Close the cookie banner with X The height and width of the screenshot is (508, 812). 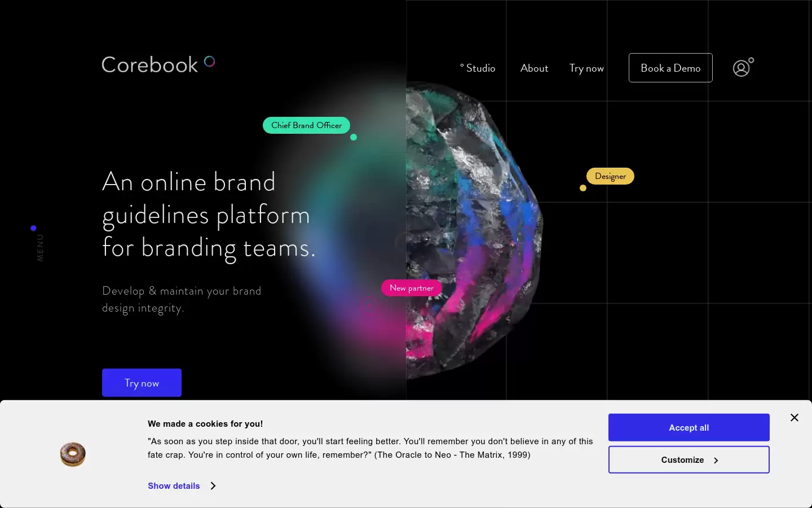(795, 418)
